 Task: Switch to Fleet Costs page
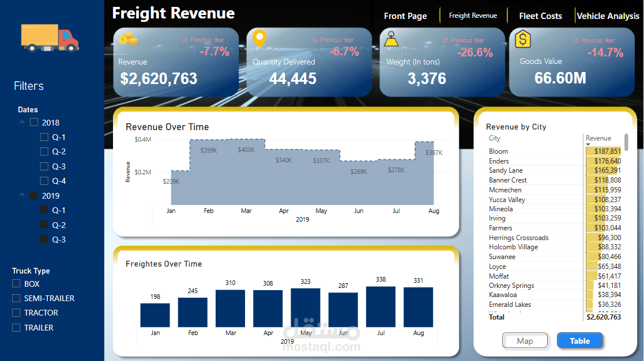pos(540,16)
